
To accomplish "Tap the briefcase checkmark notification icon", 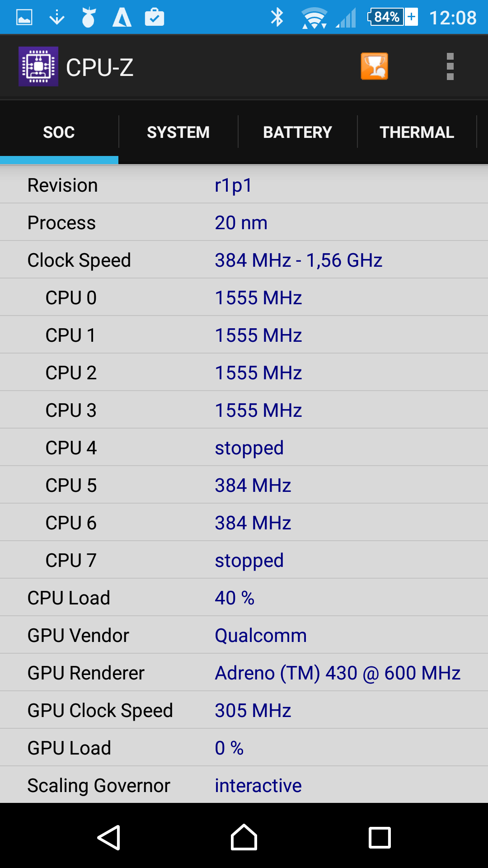I will [x=155, y=17].
